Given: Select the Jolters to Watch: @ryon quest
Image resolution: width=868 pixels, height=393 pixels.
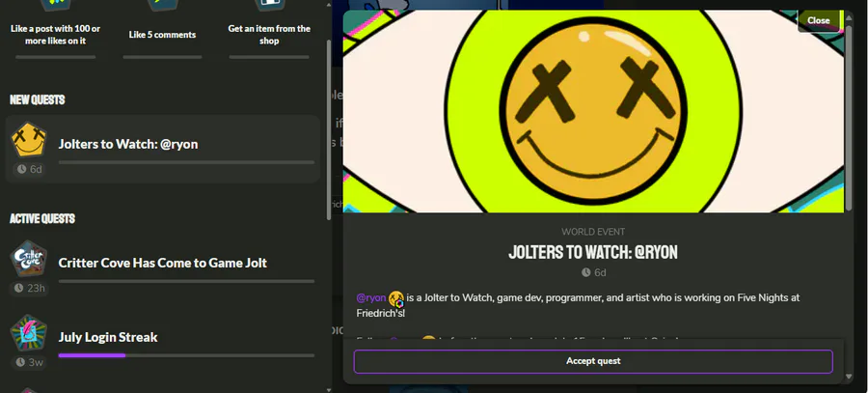Looking at the screenshot, I should (x=163, y=149).
